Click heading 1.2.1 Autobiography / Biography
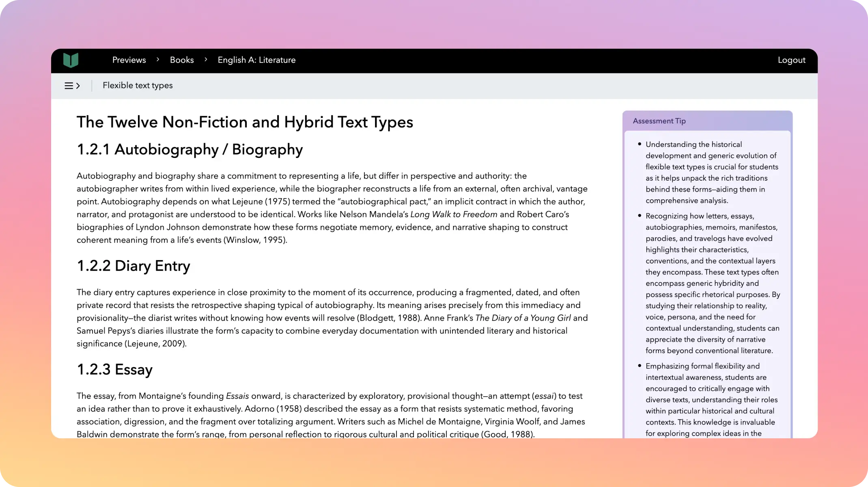Viewport: 868px width, 487px height. 190,149
